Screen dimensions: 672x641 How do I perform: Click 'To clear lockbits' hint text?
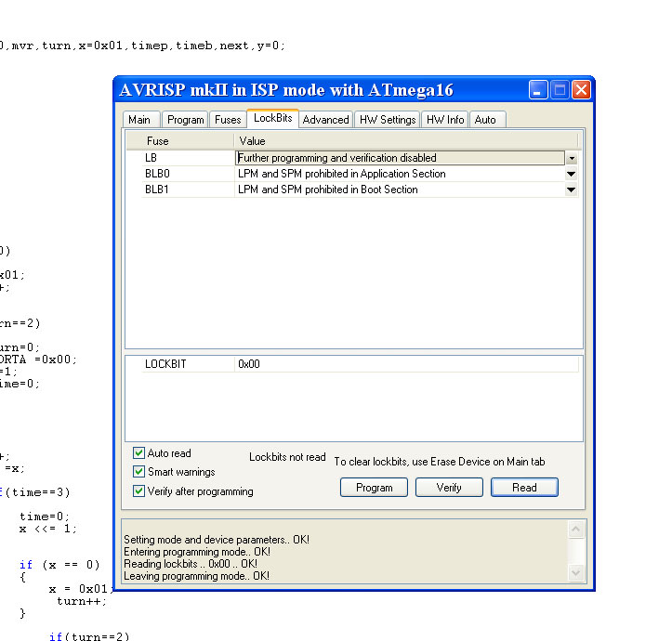point(440,462)
